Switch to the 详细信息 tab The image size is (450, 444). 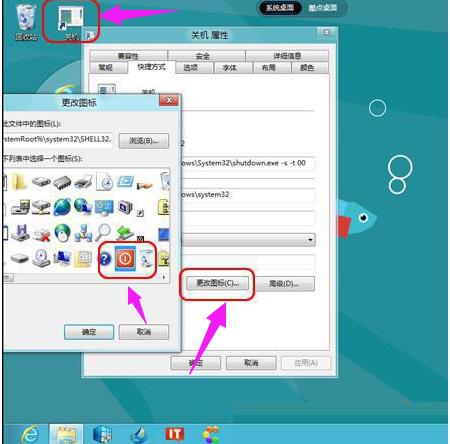coord(287,56)
